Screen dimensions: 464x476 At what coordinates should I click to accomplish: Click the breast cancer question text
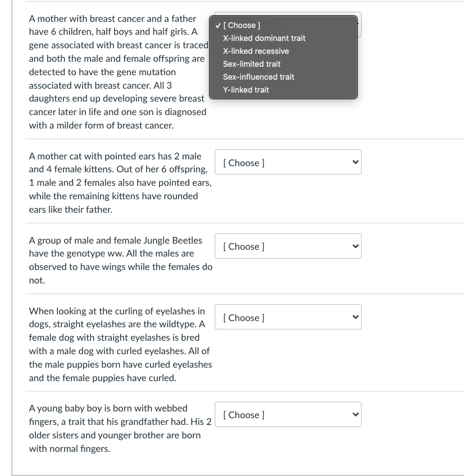tap(119, 72)
